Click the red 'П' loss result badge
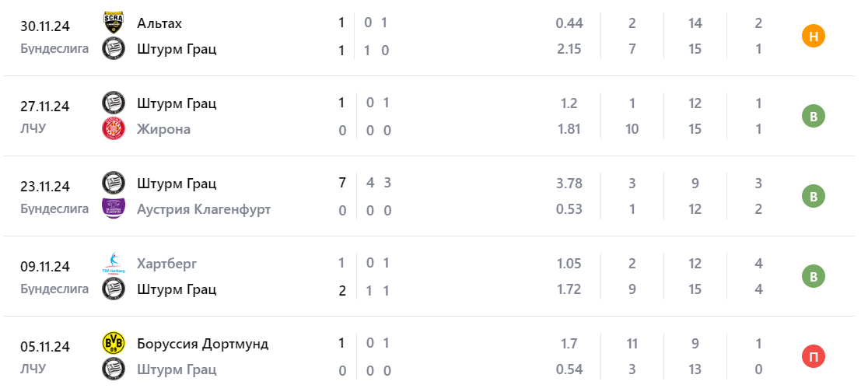The height and width of the screenshot is (392, 868). (x=814, y=357)
